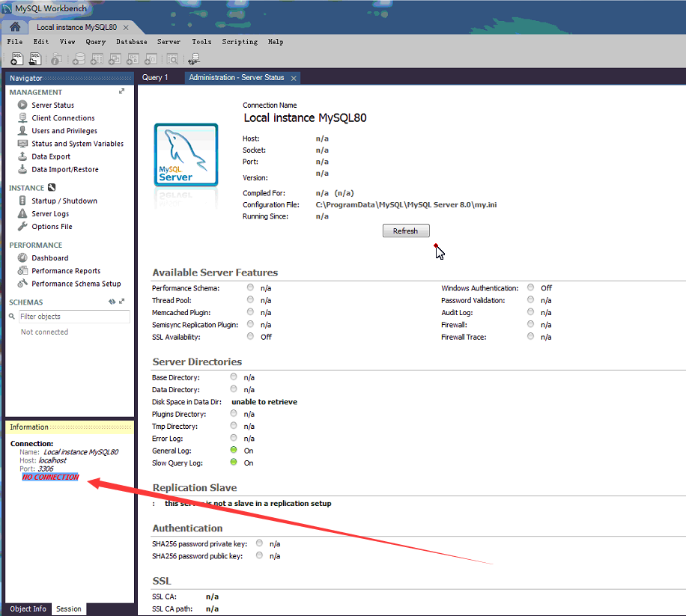Click the MySQL Server dolphin logo
The image size is (686, 616).
click(x=186, y=155)
